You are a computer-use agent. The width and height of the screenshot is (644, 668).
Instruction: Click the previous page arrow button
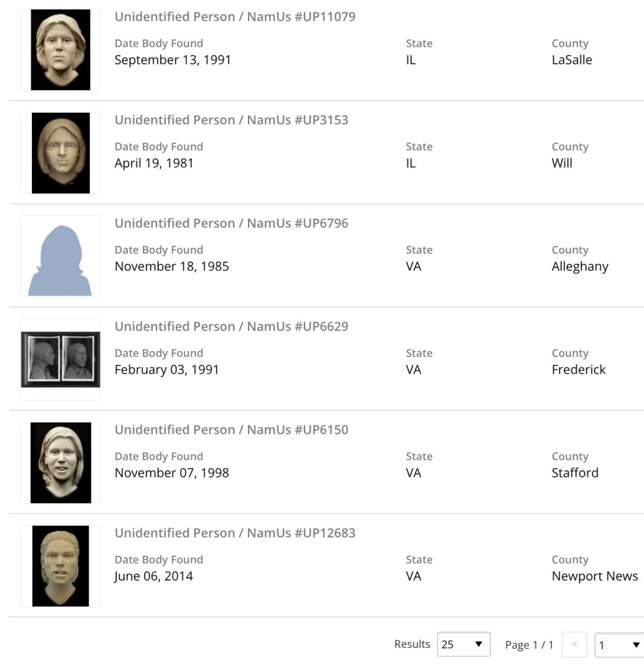[x=574, y=645]
